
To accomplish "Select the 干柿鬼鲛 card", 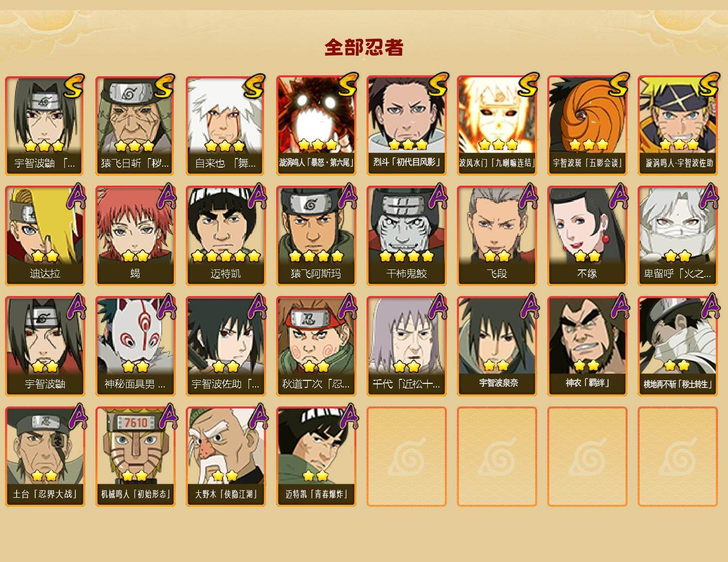I will 407,236.
